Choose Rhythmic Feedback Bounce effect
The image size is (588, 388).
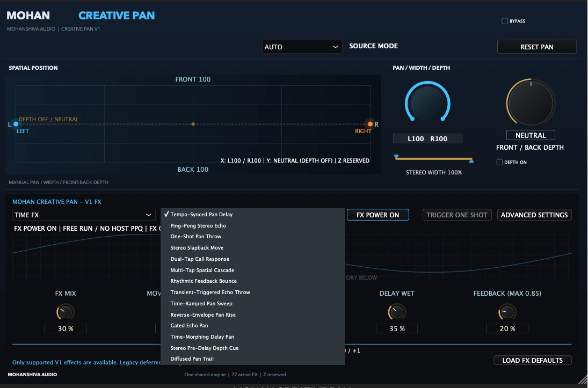(252, 281)
